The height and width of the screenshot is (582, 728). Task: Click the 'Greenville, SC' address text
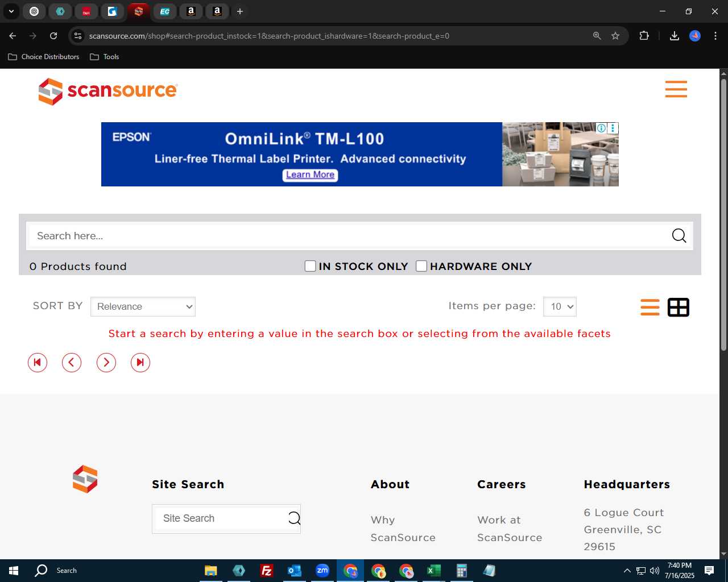[x=623, y=530]
